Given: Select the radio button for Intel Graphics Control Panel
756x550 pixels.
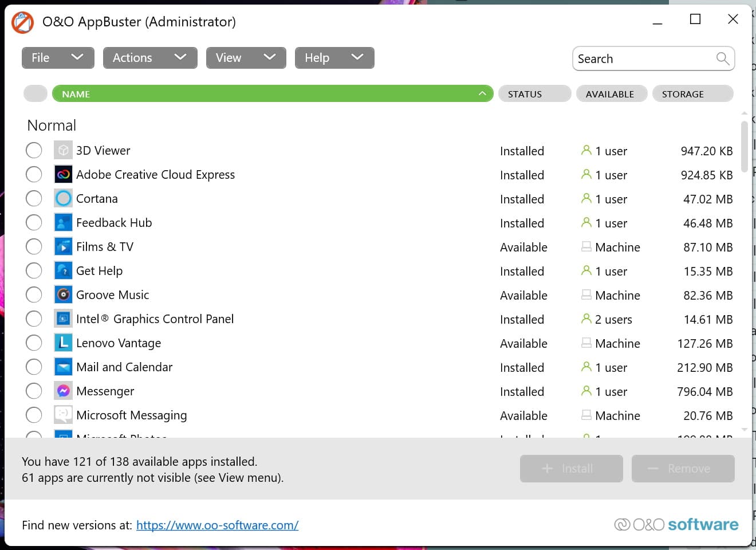Looking at the screenshot, I should coord(34,319).
